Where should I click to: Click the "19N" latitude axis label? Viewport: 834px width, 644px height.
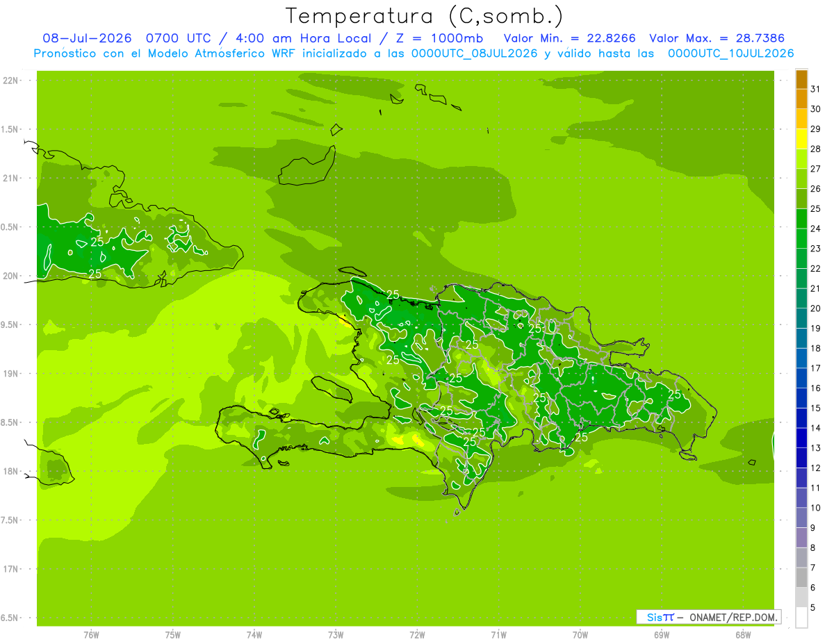(10, 374)
